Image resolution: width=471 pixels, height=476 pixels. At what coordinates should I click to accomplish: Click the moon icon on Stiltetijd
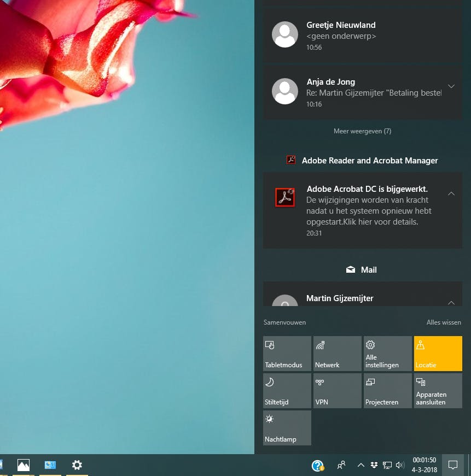tap(270, 382)
